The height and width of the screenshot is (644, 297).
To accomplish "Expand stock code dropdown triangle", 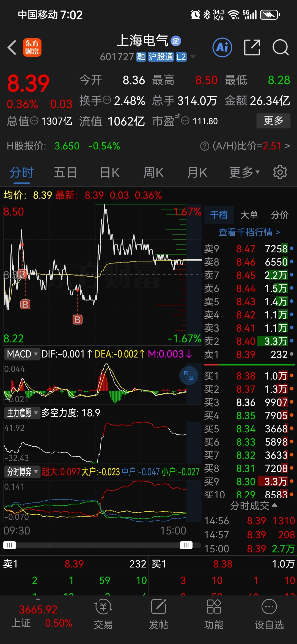I will [193, 57].
